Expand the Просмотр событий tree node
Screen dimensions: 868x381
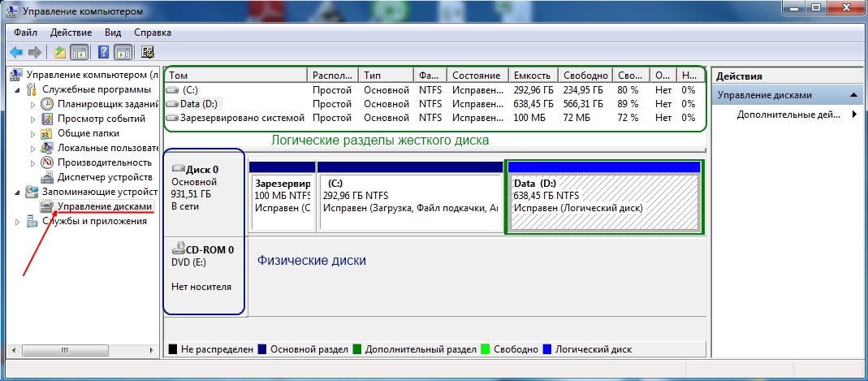[x=33, y=119]
